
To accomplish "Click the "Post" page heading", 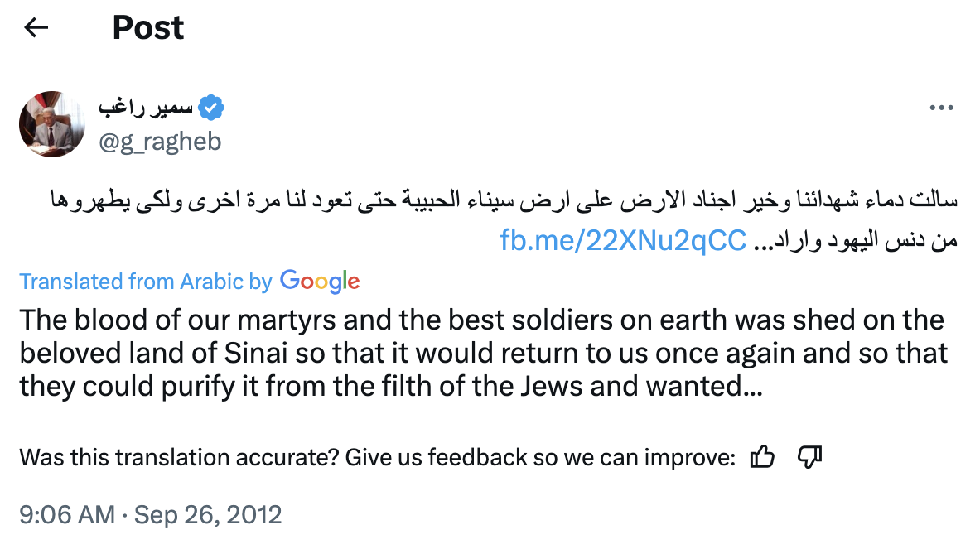I will point(148,28).
